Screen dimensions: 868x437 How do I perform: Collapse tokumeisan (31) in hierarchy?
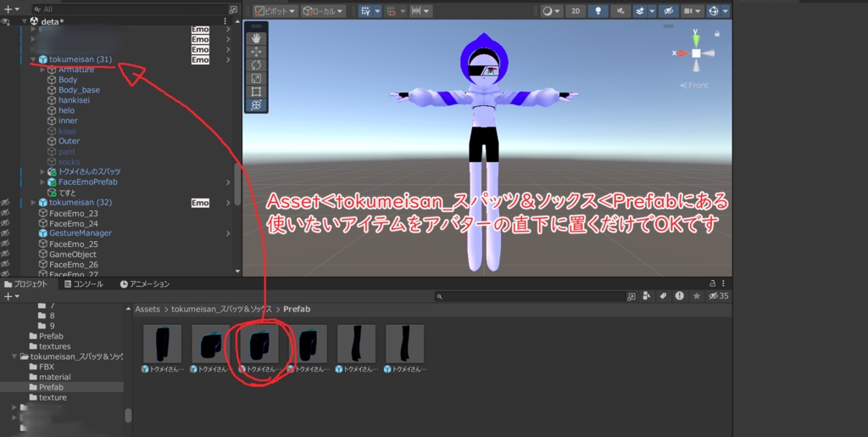(x=33, y=59)
